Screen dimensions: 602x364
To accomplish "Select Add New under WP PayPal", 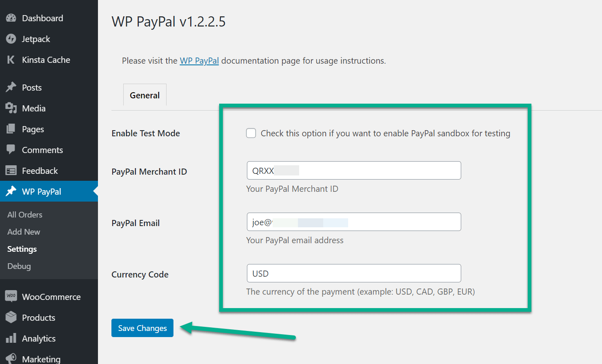I will 23,232.
